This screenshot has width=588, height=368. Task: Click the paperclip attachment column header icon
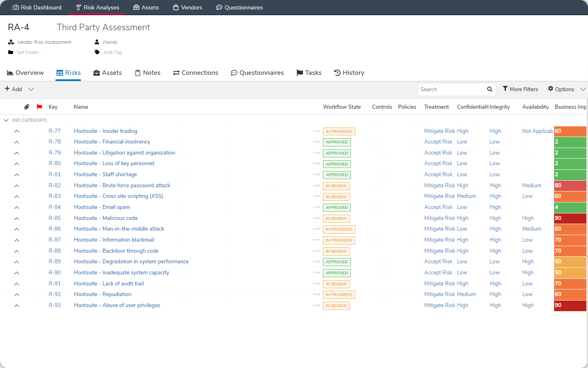tap(27, 107)
